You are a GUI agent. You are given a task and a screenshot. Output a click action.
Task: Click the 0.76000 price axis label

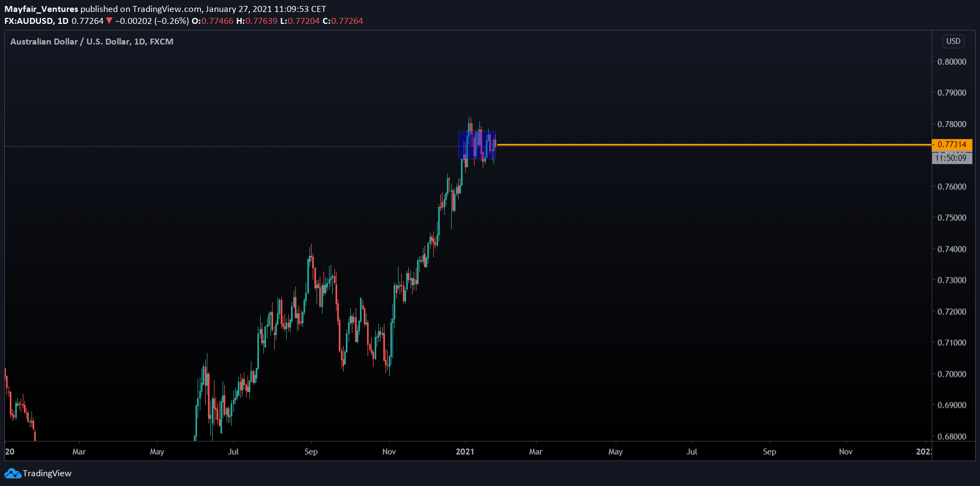tap(952, 187)
